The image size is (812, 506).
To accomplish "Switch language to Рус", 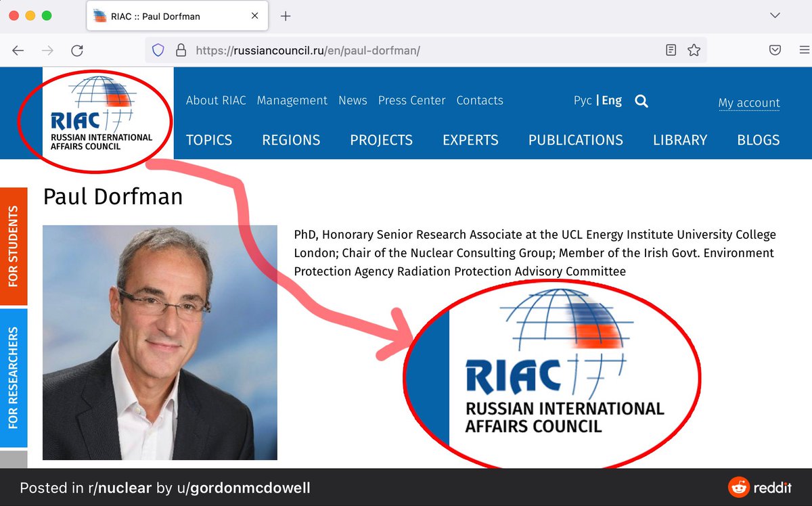I will click(x=583, y=100).
